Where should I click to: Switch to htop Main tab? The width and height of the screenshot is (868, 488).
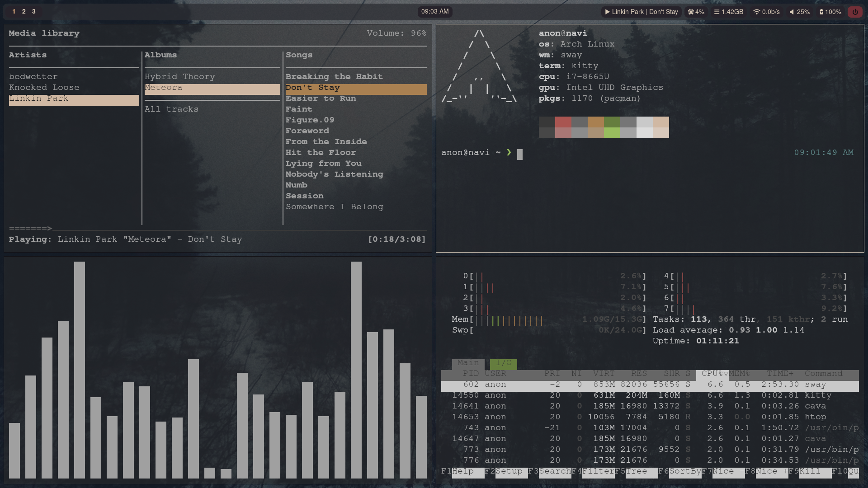pyautogui.click(x=468, y=363)
